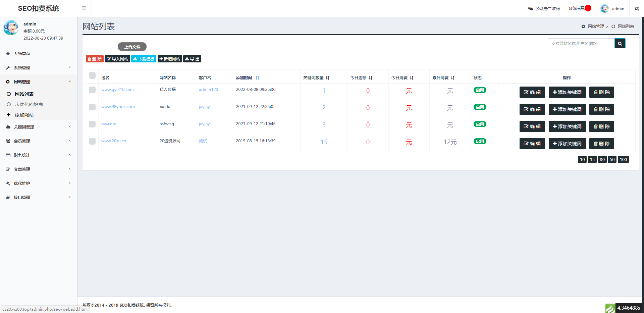
Task: Click the users icon beside 会员管理
Action: [x=8, y=141]
